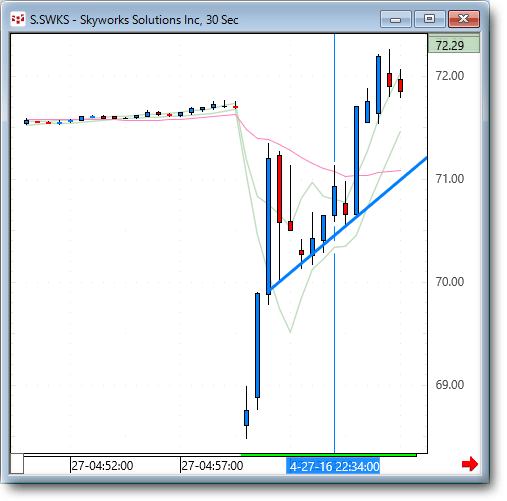Click the red scroll arrow at bottom right
Viewport: 507px width, 501px height.
[470, 464]
